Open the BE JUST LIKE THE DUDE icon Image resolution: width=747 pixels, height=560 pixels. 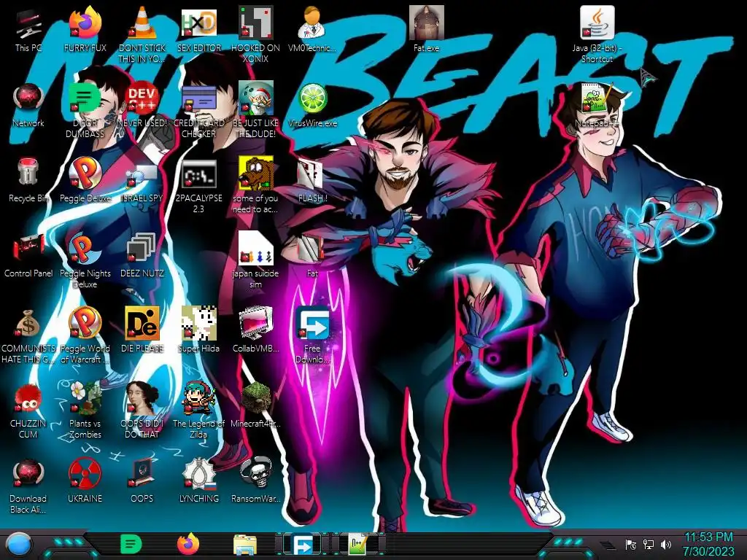click(256, 98)
